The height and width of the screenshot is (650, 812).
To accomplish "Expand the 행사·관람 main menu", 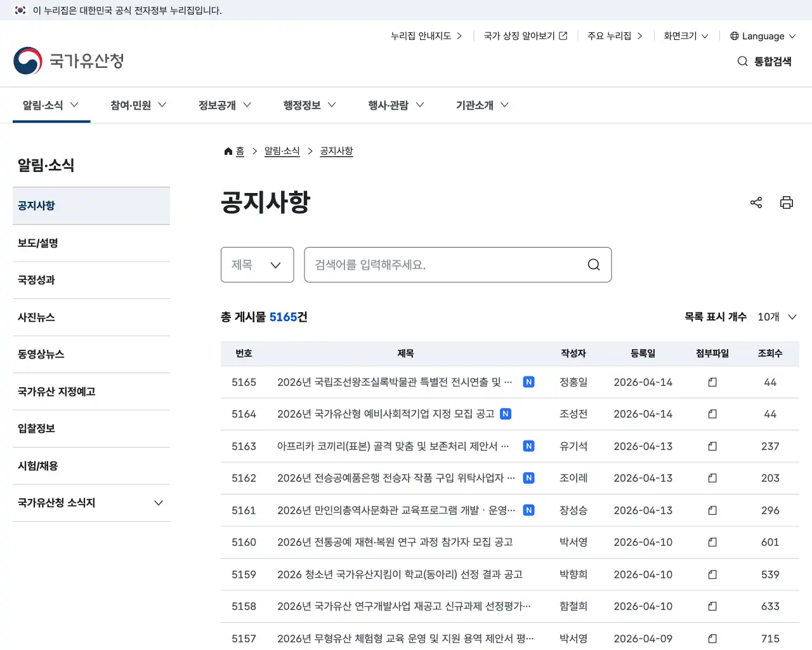I will tap(396, 105).
